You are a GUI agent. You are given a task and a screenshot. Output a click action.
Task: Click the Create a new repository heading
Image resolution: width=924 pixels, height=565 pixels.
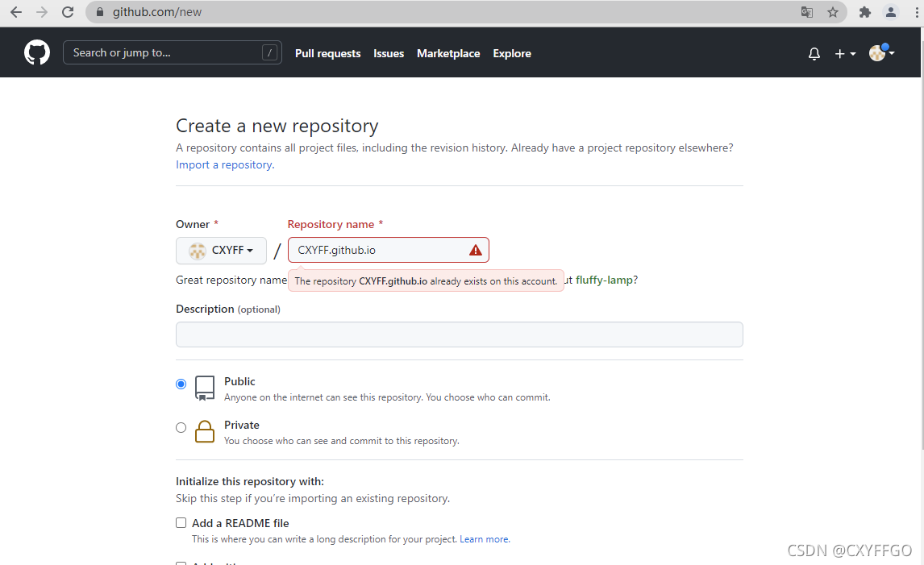(277, 126)
